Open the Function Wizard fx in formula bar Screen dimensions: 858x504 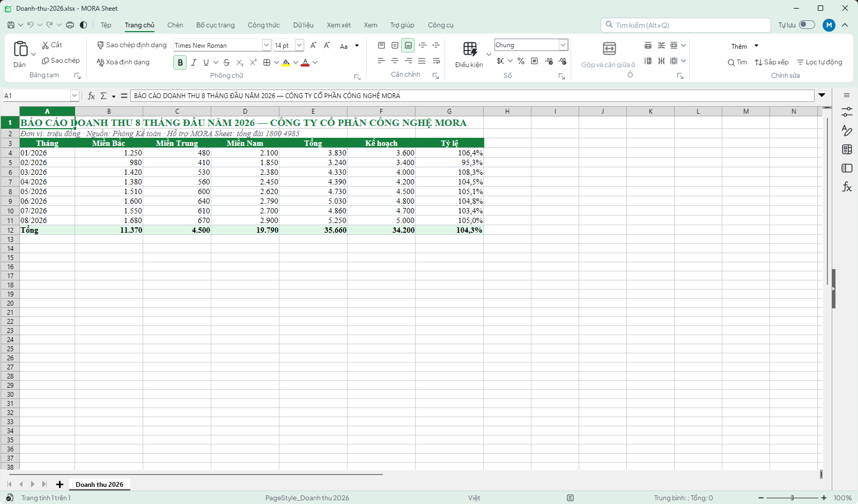(92, 96)
